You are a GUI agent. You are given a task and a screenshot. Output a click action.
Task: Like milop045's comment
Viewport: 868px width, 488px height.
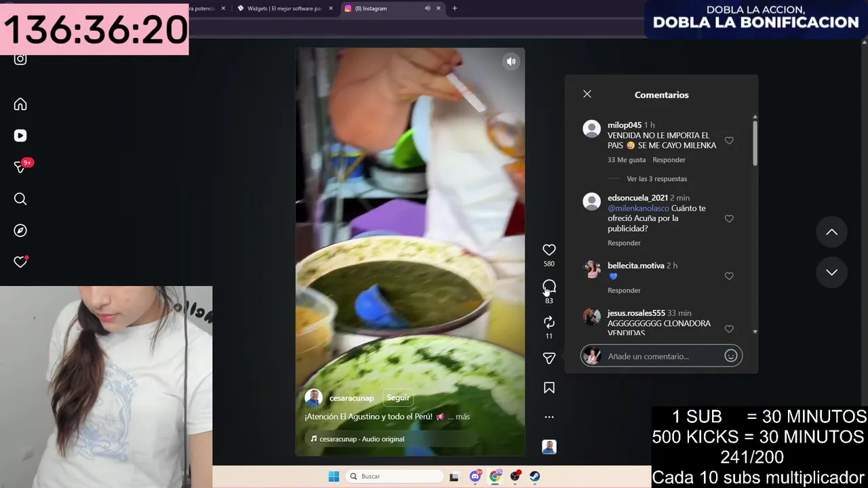tap(729, 140)
